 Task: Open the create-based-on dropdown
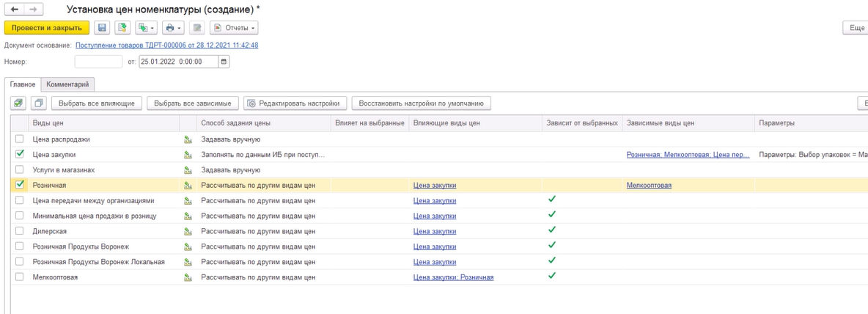click(147, 28)
